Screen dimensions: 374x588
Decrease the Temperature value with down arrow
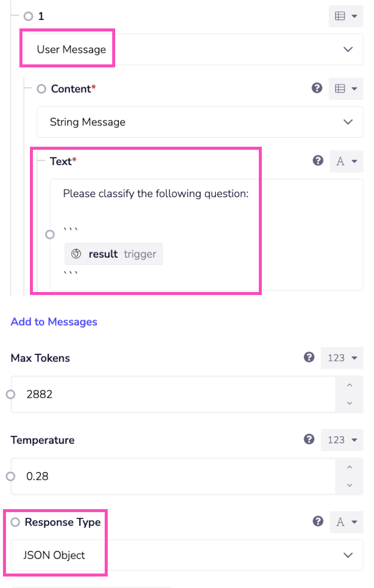click(x=349, y=485)
